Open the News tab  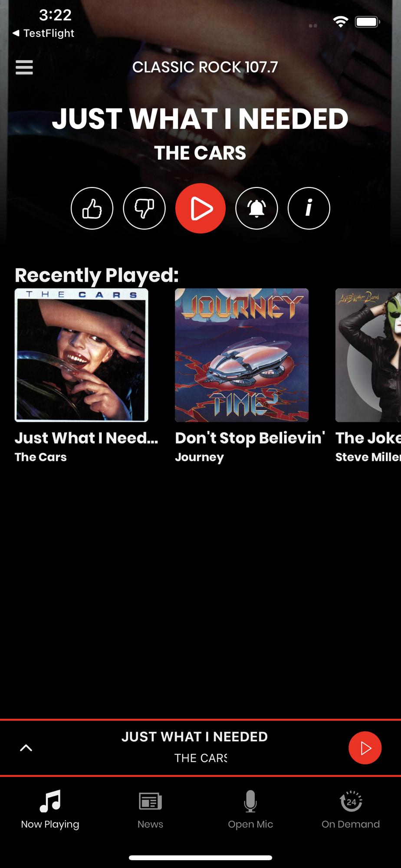(150, 810)
